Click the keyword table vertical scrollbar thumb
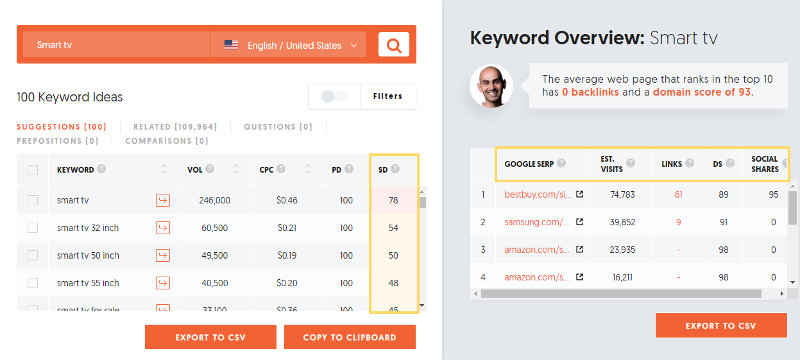The width and height of the screenshot is (800, 360). pos(422,202)
